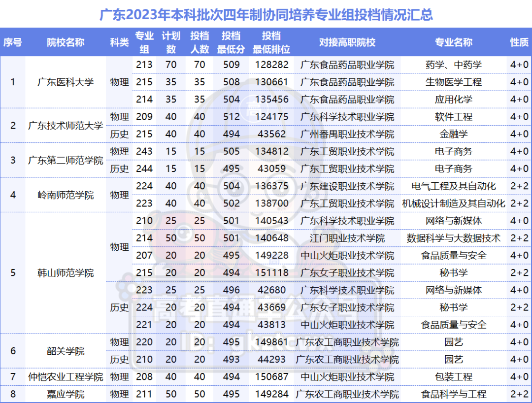Click the rank value 124175

click(272, 117)
